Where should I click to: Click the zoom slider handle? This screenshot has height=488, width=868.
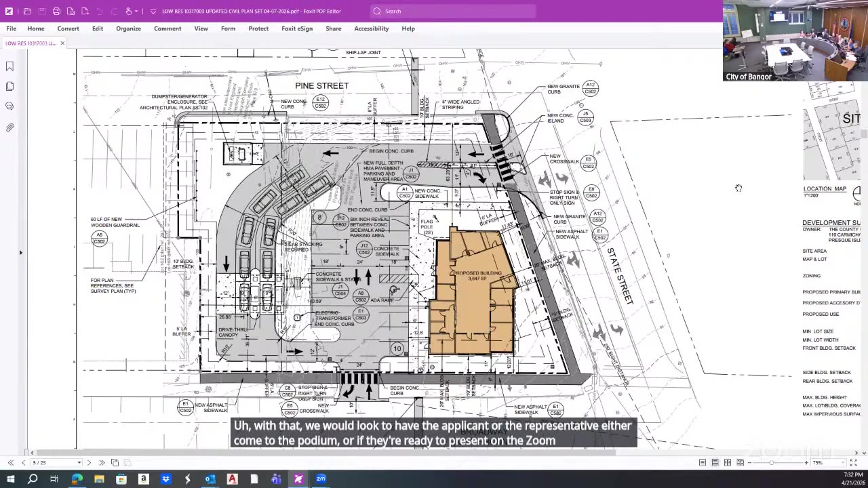(771, 462)
